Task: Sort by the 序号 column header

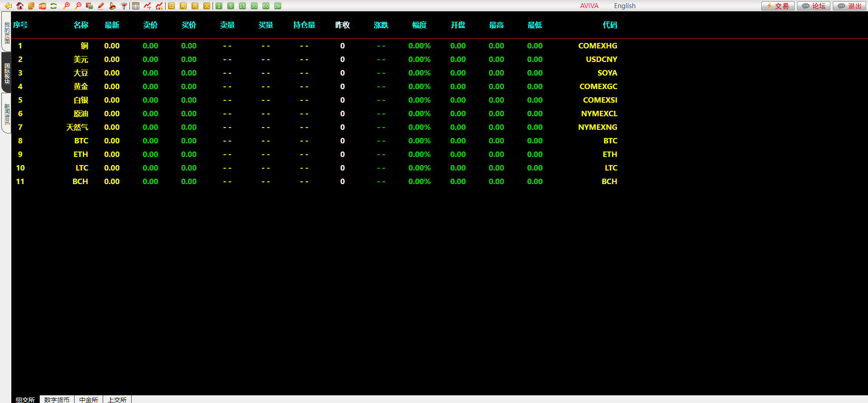Action: pyautogui.click(x=20, y=25)
